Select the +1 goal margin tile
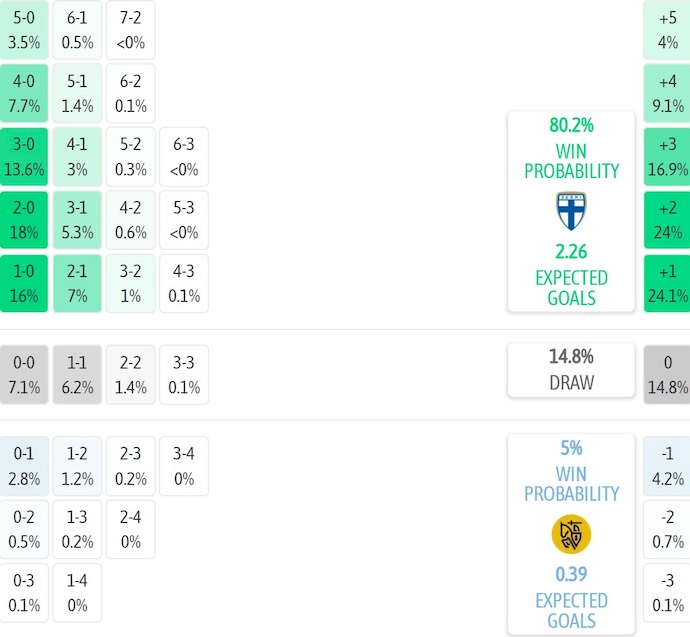 667,283
